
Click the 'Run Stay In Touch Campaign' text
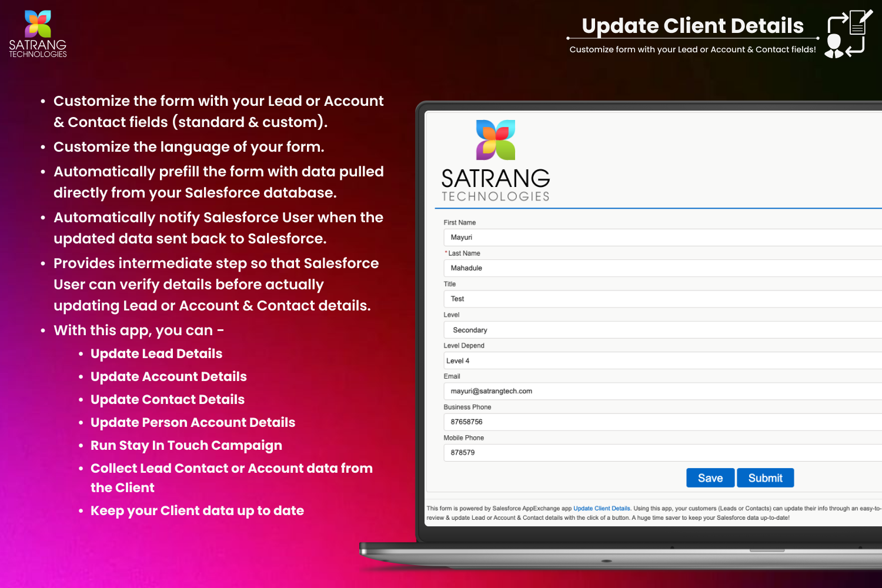point(186,446)
